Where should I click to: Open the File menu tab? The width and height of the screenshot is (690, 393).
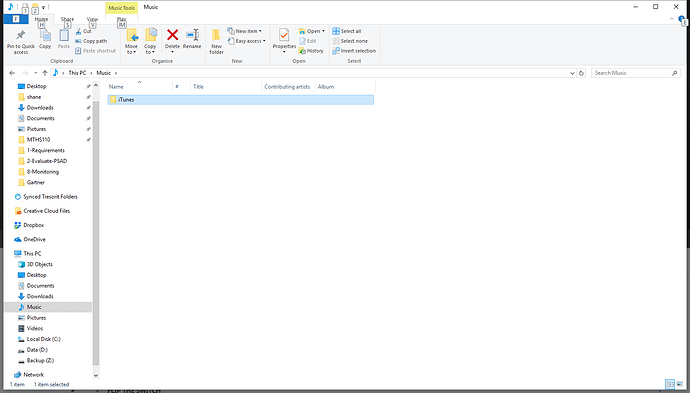16,19
